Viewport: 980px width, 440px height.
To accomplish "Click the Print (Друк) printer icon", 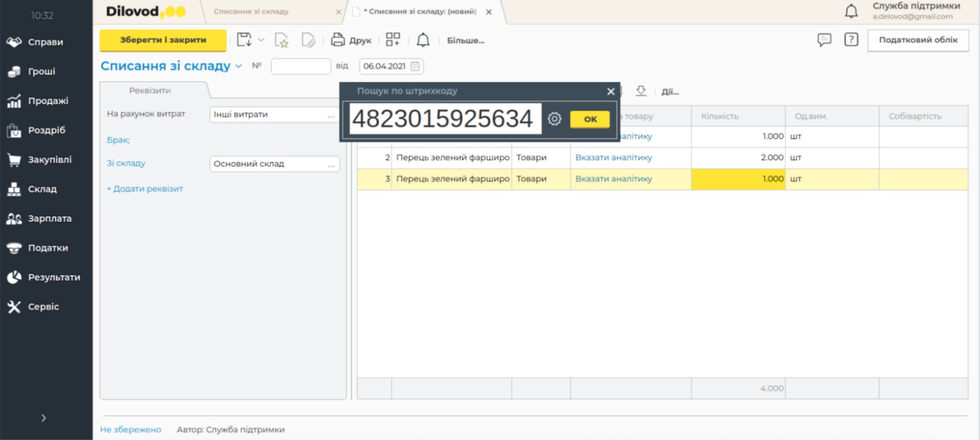I will click(x=338, y=40).
